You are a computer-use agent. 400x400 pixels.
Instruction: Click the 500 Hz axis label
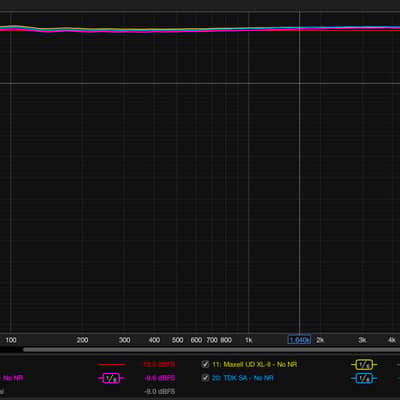click(177, 340)
